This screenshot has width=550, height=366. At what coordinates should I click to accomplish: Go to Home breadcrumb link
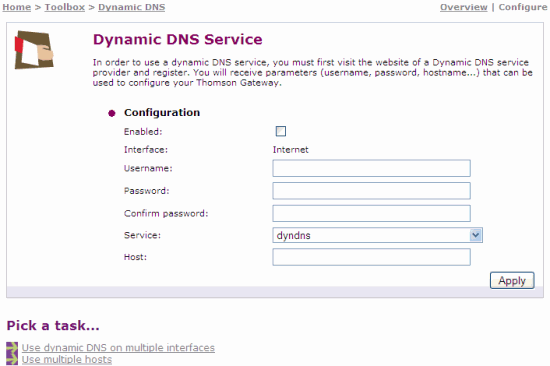click(x=16, y=7)
